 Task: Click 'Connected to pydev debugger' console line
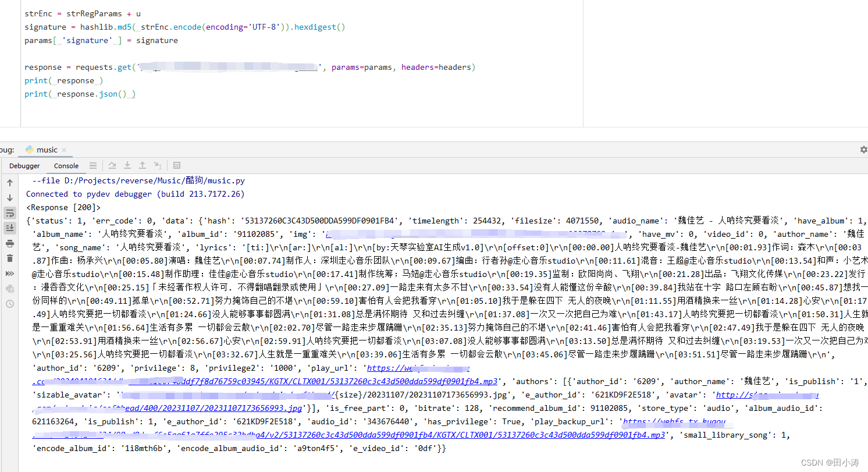(136, 194)
